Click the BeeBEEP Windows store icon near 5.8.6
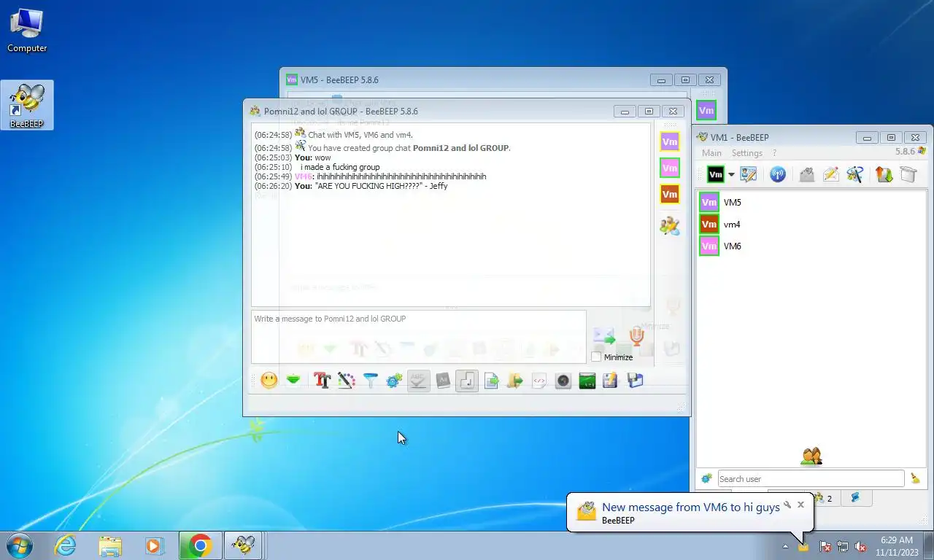The image size is (934, 560). 922,152
